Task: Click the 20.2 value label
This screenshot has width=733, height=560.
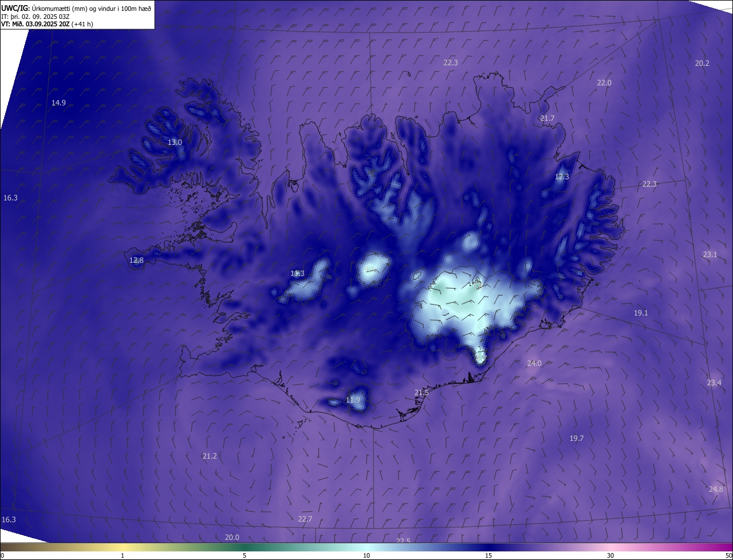Action: click(x=702, y=63)
